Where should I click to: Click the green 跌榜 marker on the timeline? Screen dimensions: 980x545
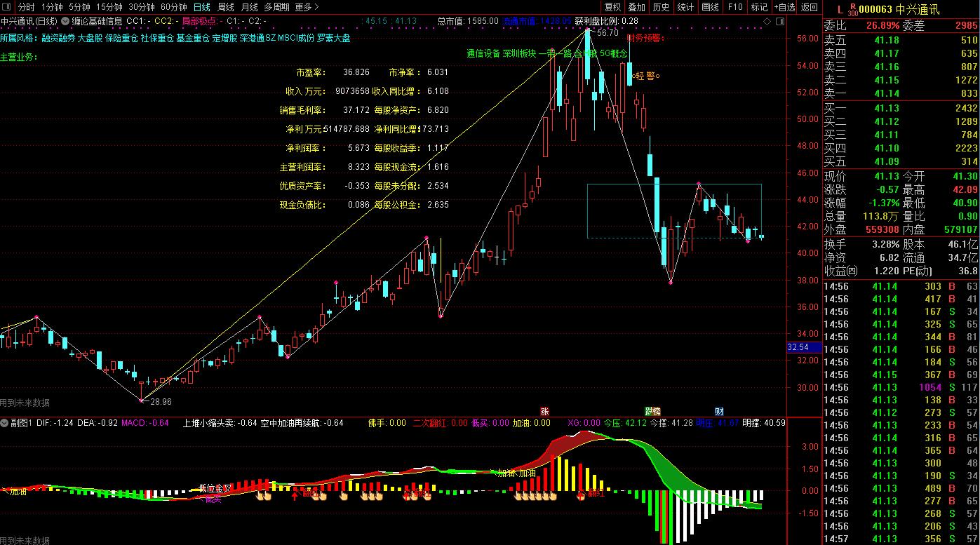pos(652,411)
